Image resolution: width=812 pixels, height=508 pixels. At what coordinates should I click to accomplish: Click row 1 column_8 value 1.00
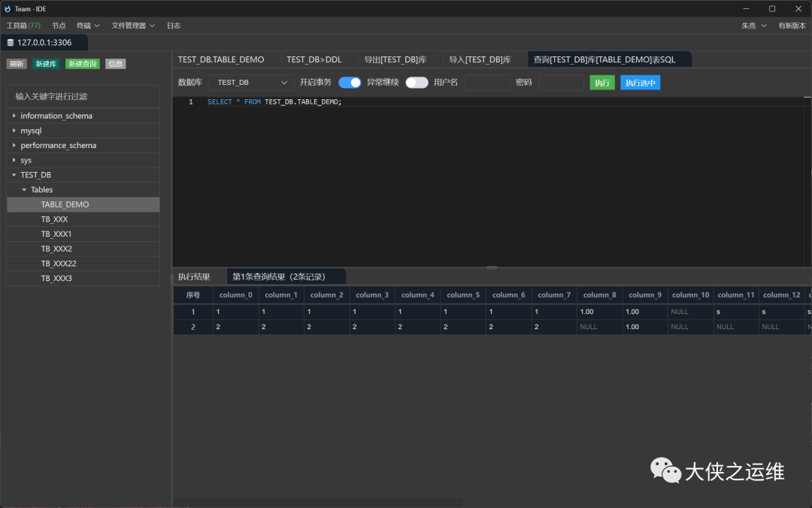(600, 312)
